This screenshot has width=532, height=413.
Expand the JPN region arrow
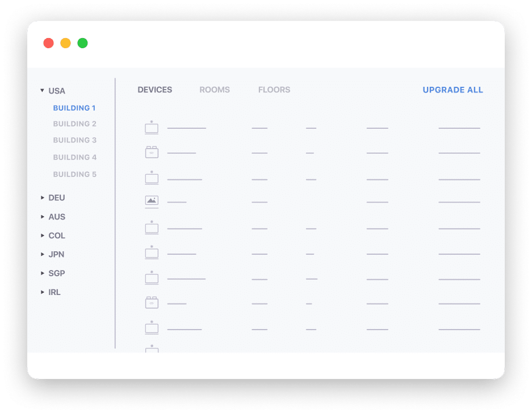42,254
